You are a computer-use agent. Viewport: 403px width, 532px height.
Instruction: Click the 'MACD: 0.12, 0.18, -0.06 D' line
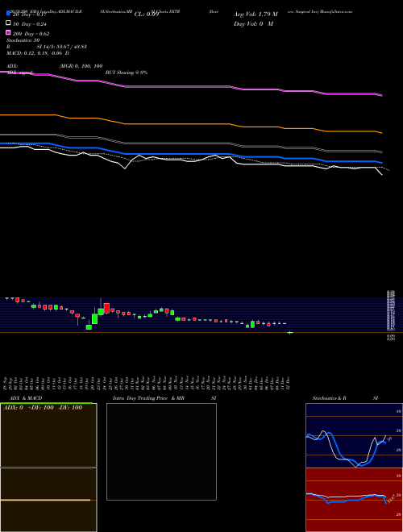[38, 53]
